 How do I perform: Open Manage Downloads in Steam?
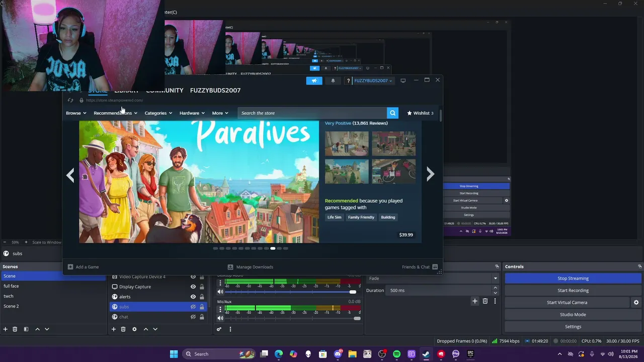tap(250, 267)
